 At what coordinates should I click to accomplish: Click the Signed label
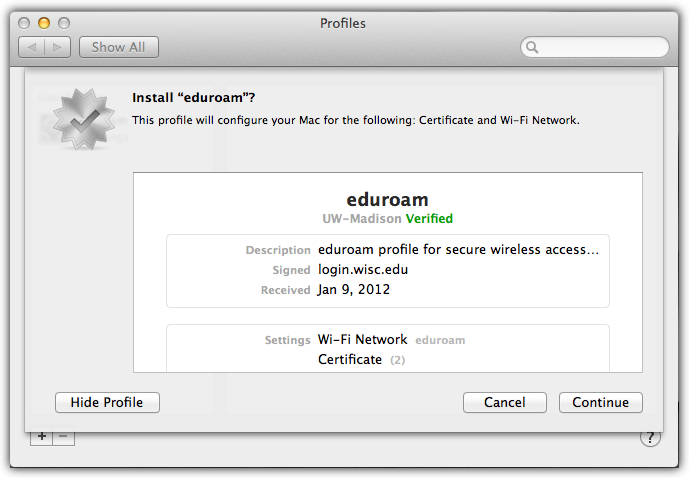[291, 270]
